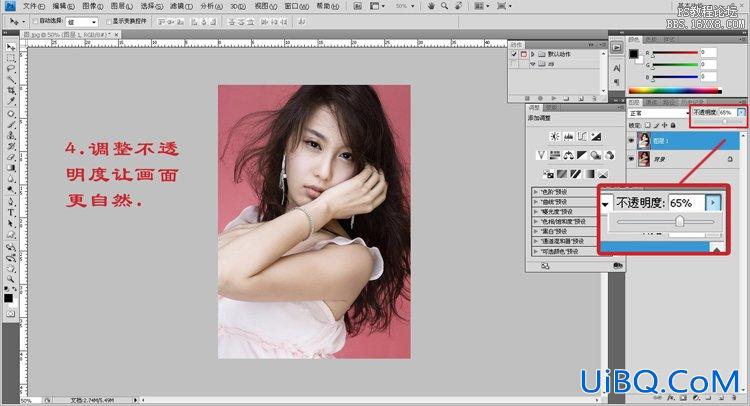Select the Lasso tool
Image resolution: width=750 pixels, height=406 pixels.
click(11, 68)
